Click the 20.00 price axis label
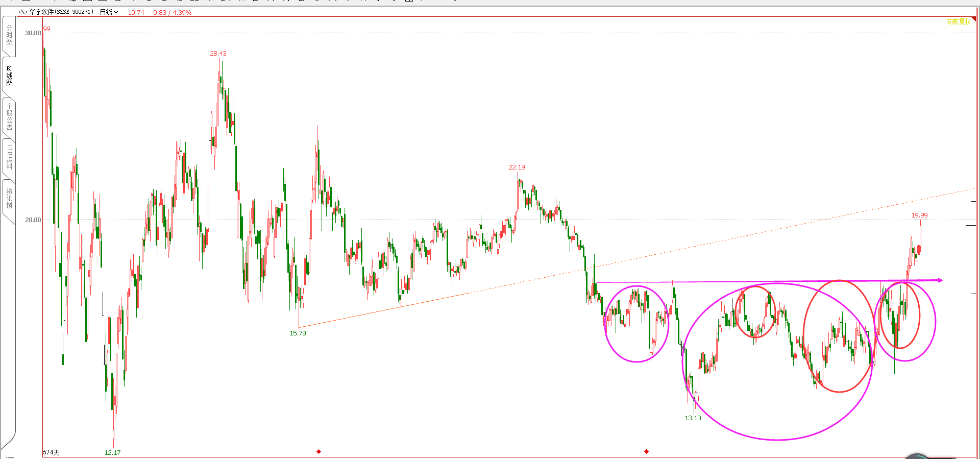This screenshot has width=980, height=459. pyautogui.click(x=33, y=220)
